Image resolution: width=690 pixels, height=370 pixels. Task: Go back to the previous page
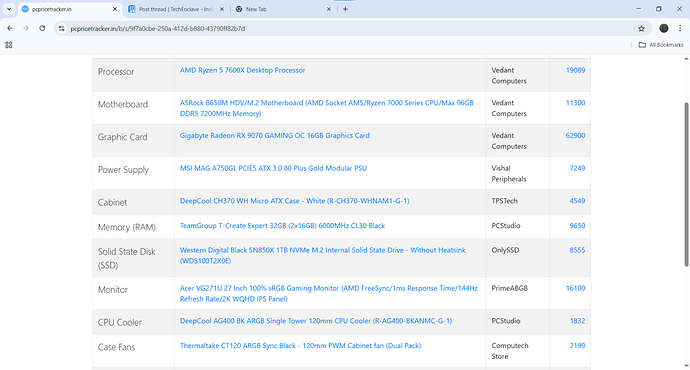[10, 29]
